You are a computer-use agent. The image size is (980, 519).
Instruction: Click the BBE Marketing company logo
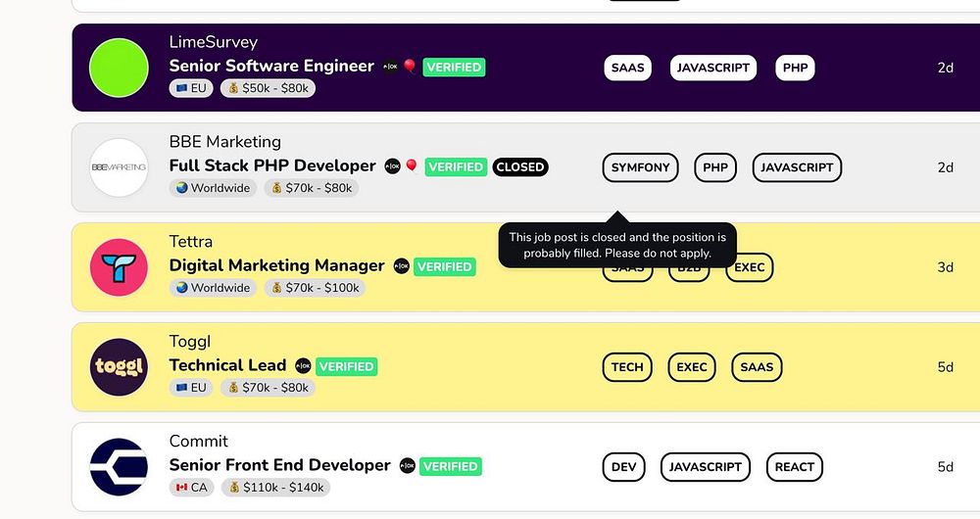tap(119, 167)
